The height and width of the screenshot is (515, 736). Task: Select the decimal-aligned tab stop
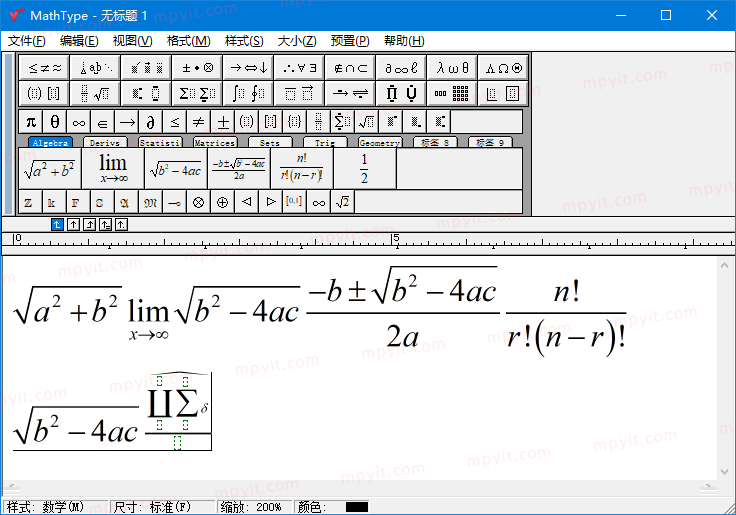[x=121, y=225]
